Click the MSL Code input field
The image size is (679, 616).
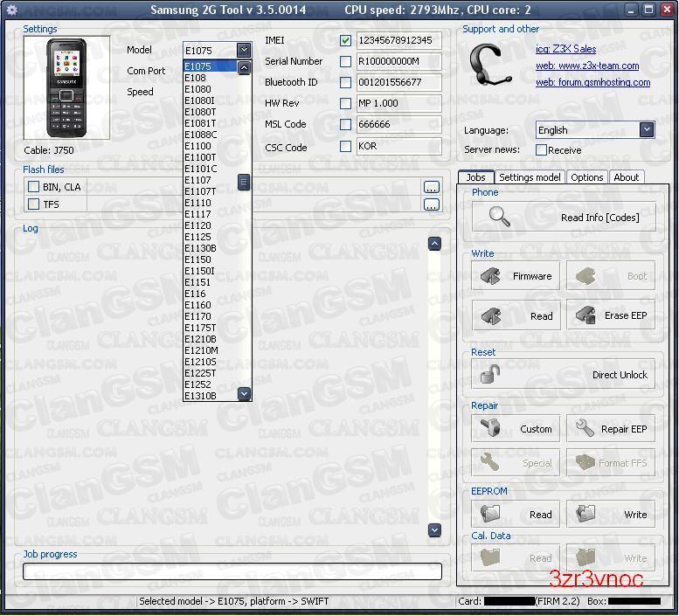tap(398, 125)
